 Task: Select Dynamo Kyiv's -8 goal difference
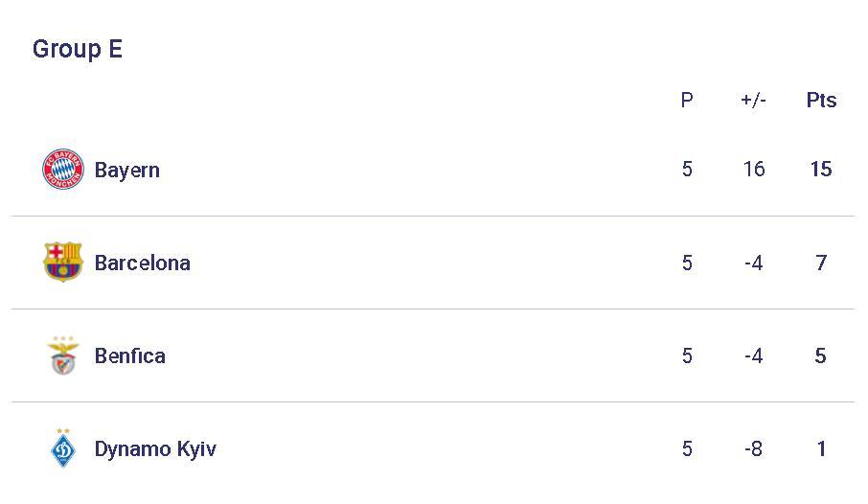[753, 448]
